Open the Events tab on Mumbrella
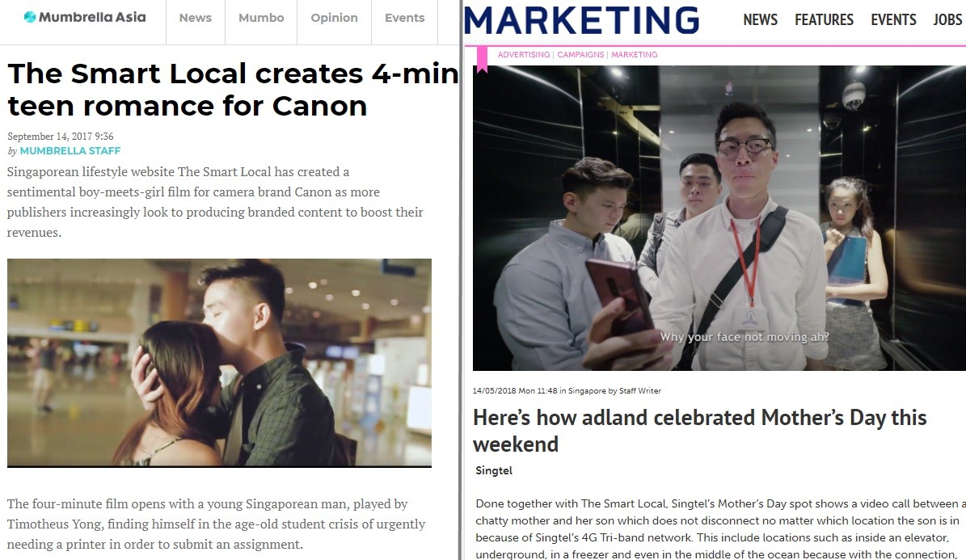 tap(405, 18)
